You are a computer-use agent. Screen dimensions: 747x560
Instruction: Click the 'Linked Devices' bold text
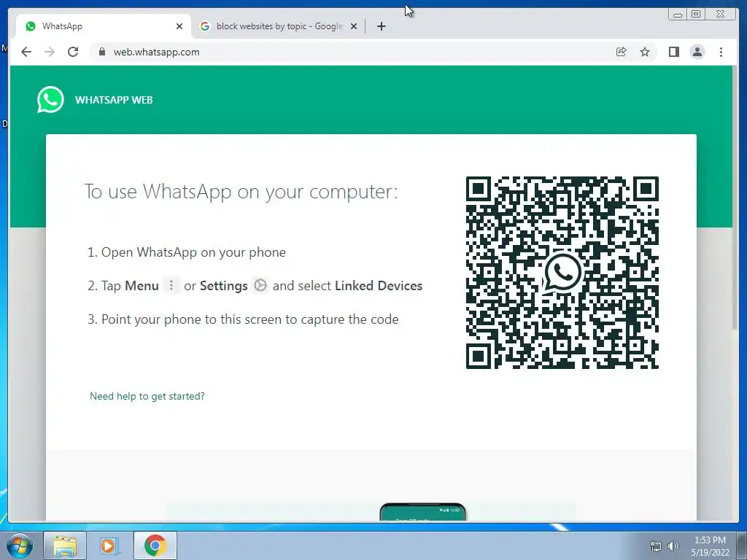pyautogui.click(x=379, y=286)
